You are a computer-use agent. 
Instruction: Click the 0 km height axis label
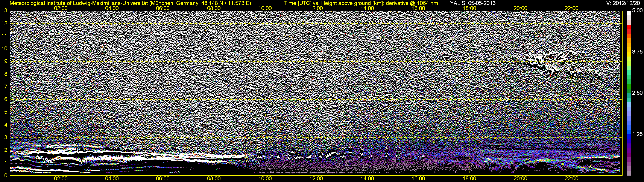[6, 176]
